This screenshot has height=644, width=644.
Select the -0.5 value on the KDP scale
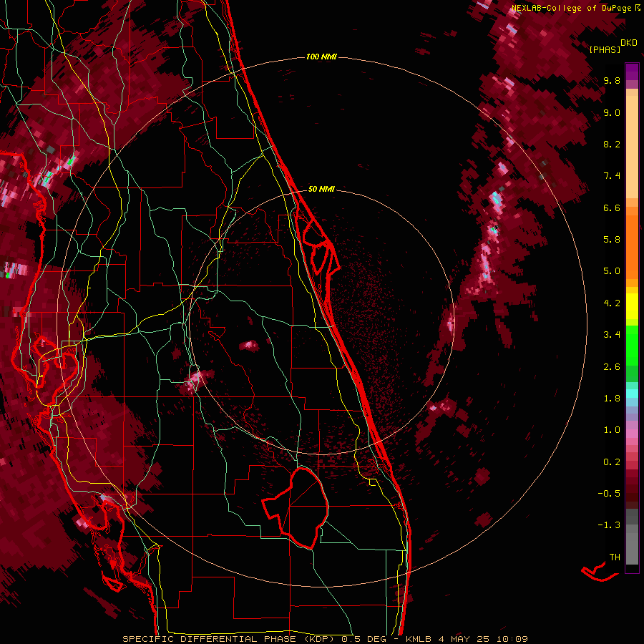click(x=609, y=494)
